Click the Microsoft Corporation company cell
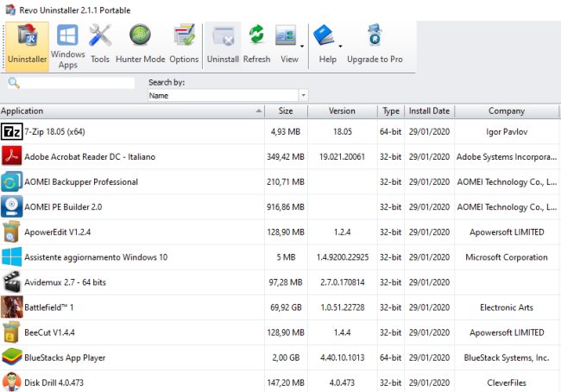Image resolution: width=561 pixels, height=392 pixels. 507,257
